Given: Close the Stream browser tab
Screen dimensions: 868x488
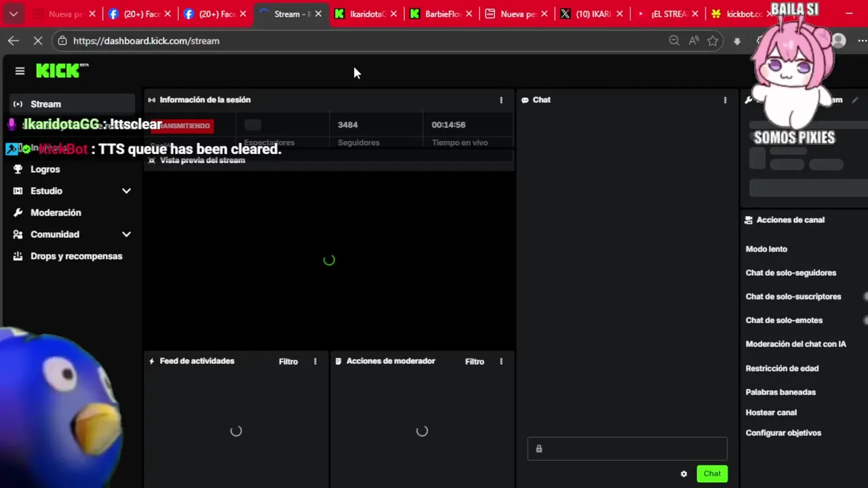Looking at the screenshot, I should point(318,14).
